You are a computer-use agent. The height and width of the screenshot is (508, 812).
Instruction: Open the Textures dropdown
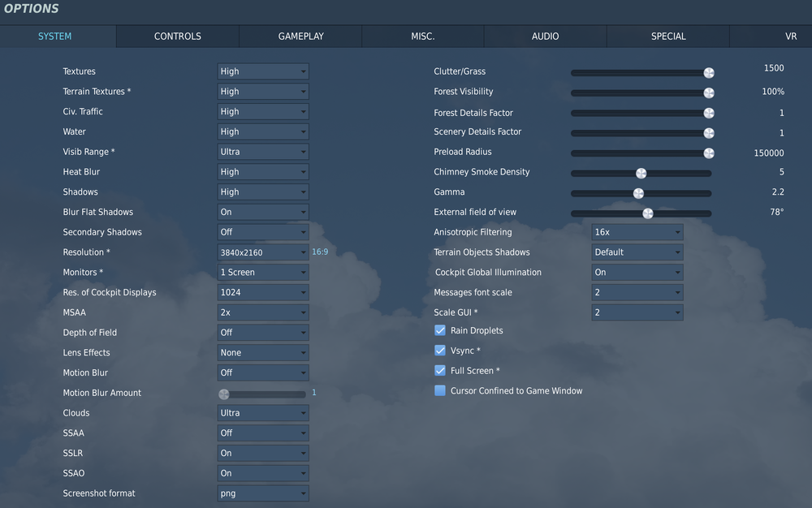pyautogui.click(x=263, y=71)
